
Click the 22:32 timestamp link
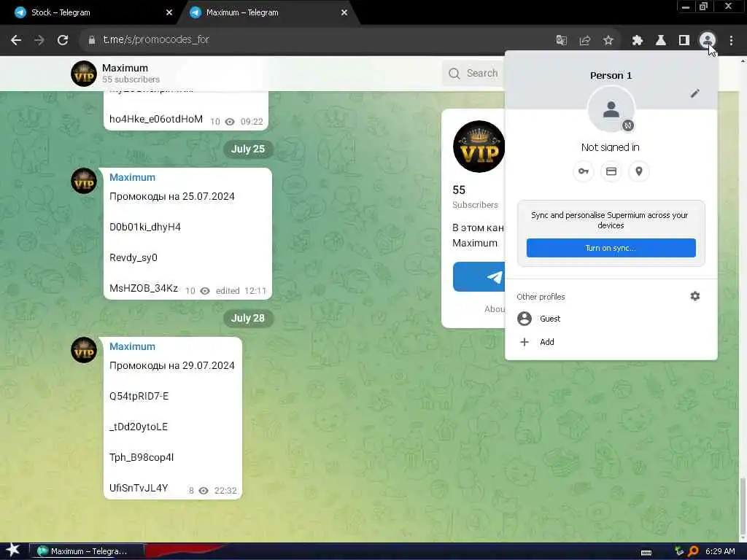tap(225, 491)
